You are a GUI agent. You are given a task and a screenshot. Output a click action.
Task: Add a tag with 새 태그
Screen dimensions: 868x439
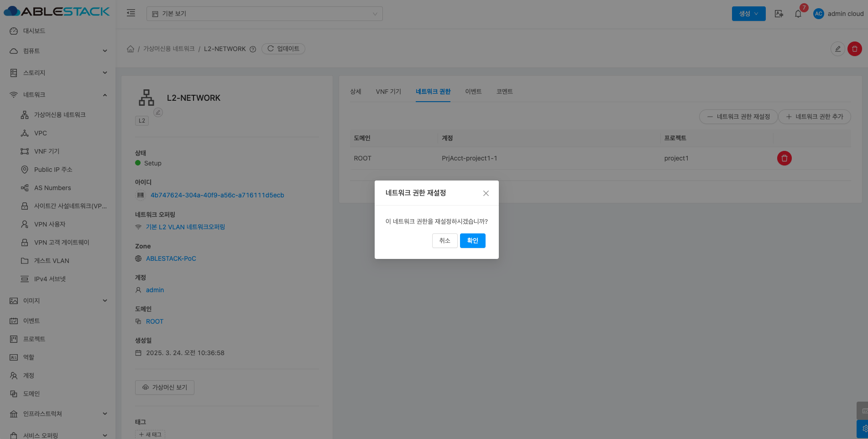(x=150, y=434)
